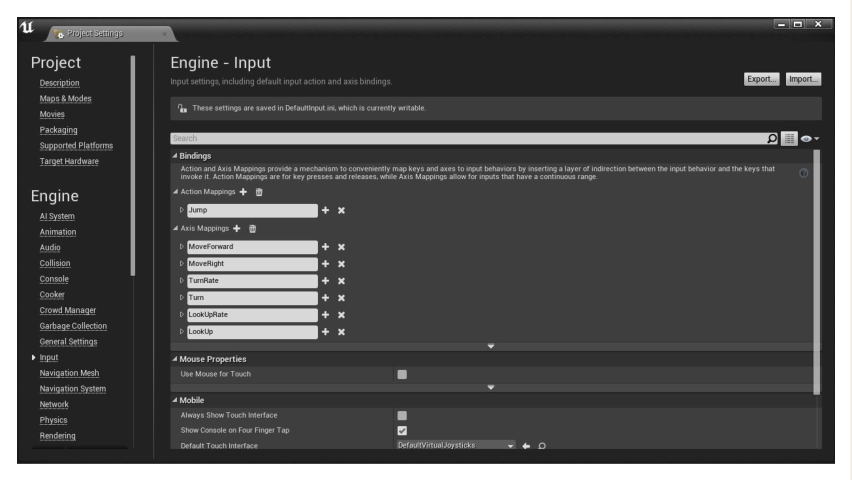Screen dimensions: 852x480
Task: Open the Collision settings page
Action: [55, 263]
